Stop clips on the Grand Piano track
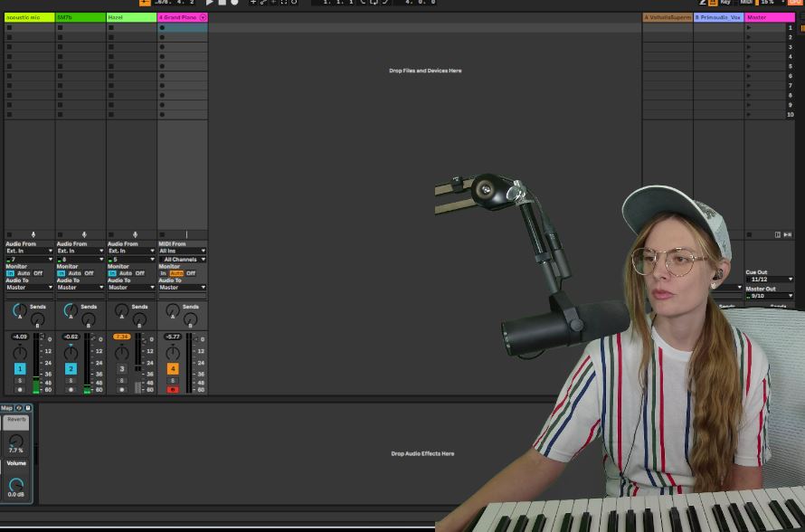 click(x=162, y=234)
